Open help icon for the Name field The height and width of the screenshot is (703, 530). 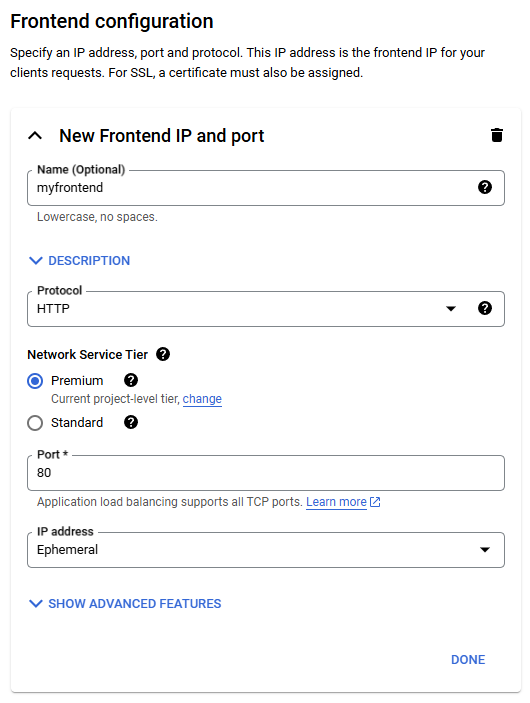[x=485, y=187]
